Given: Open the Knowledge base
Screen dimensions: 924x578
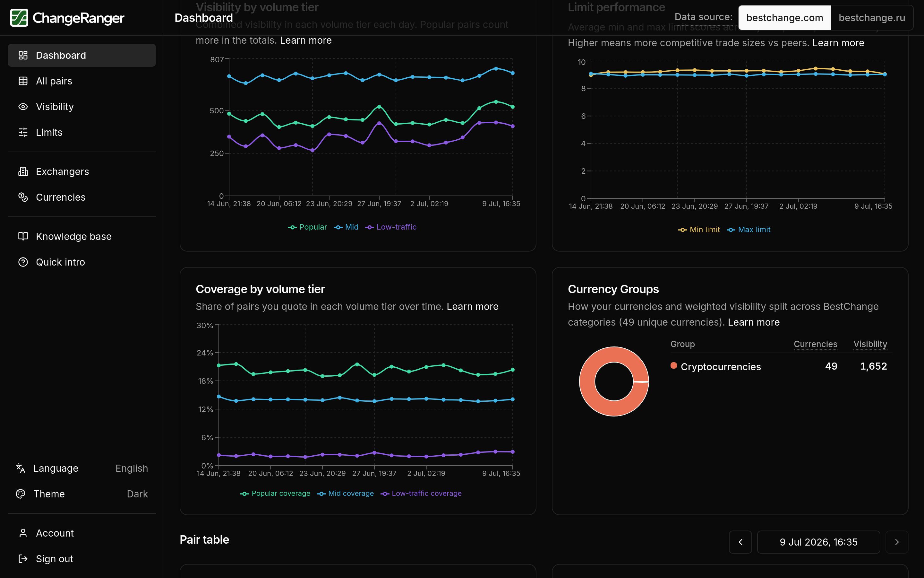Looking at the screenshot, I should [82, 236].
